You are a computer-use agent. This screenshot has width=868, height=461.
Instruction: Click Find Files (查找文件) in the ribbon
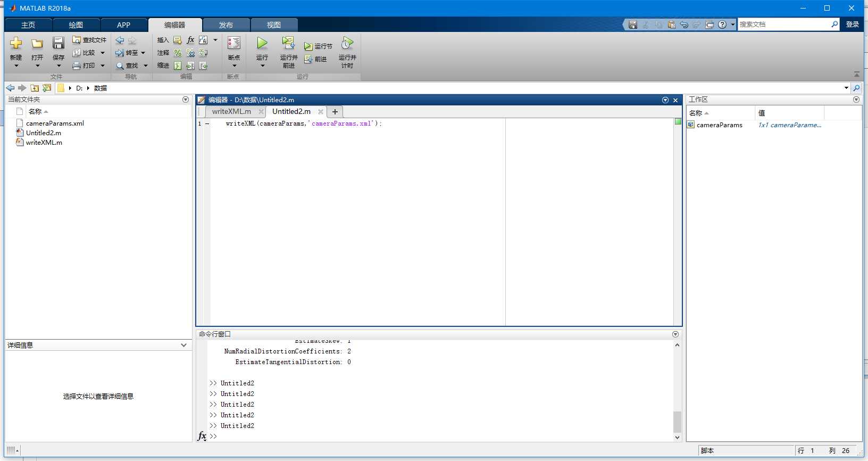click(89, 40)
